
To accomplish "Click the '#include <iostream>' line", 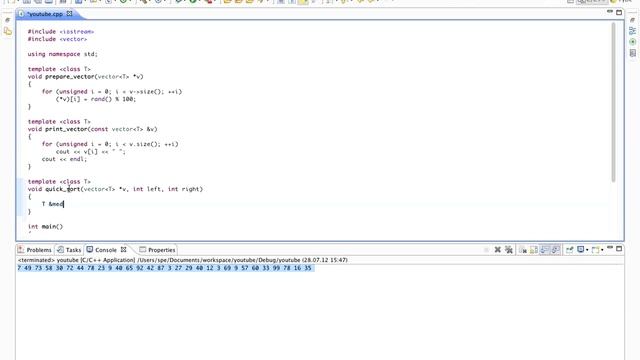I will tap(61, 31).
